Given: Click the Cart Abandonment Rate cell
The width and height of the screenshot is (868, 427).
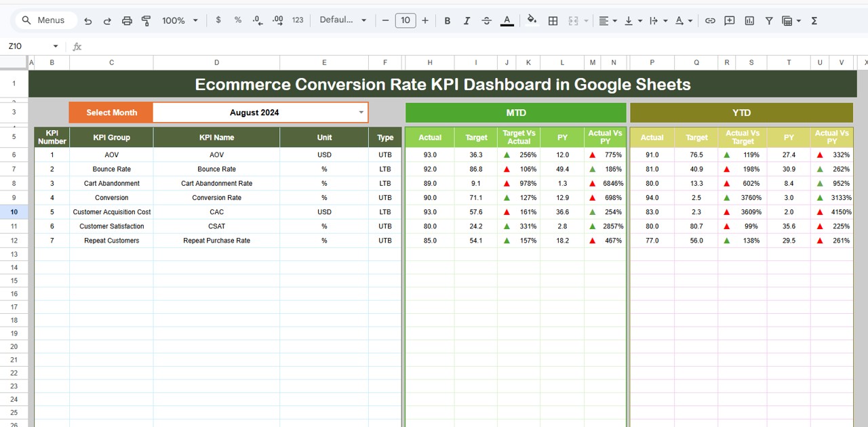Looking at the screenshot, I should 216,183.
